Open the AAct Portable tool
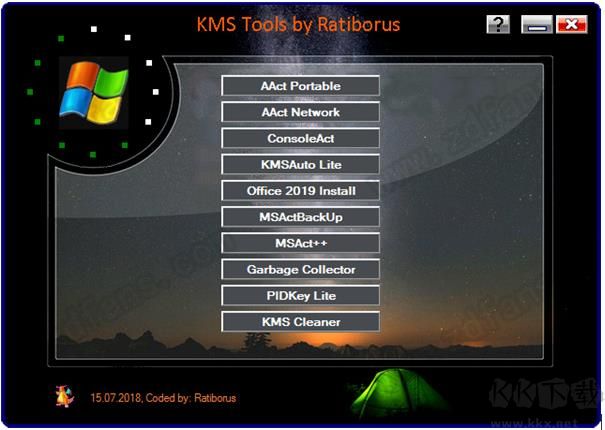Viewport: 605px width, 430px height. point(300,86)
